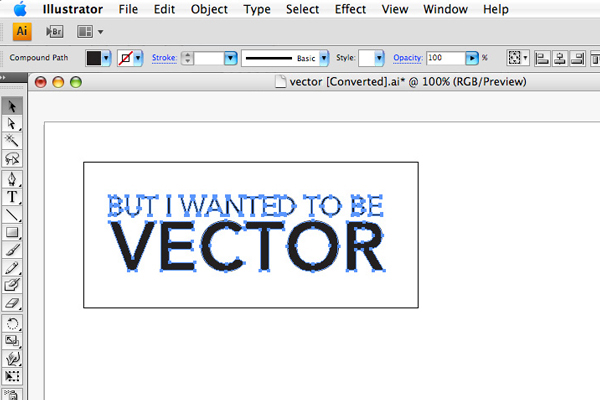Screen dimensions: 600x400
Task: Click the Compound Path label
Action: [39, 57]
